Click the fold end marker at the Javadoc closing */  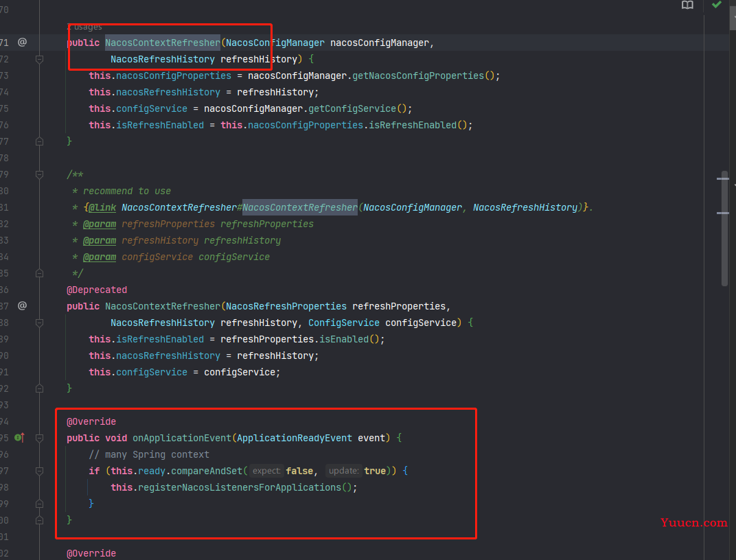[39, 273]
